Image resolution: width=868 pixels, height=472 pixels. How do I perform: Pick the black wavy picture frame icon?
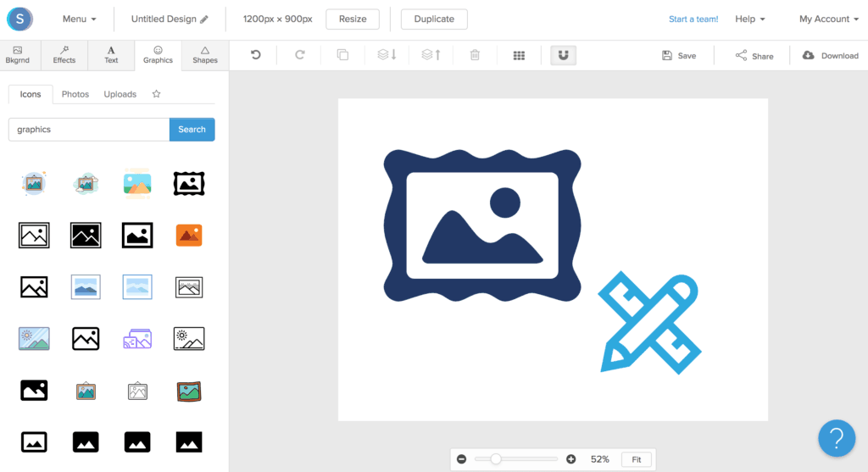(189, 184)
